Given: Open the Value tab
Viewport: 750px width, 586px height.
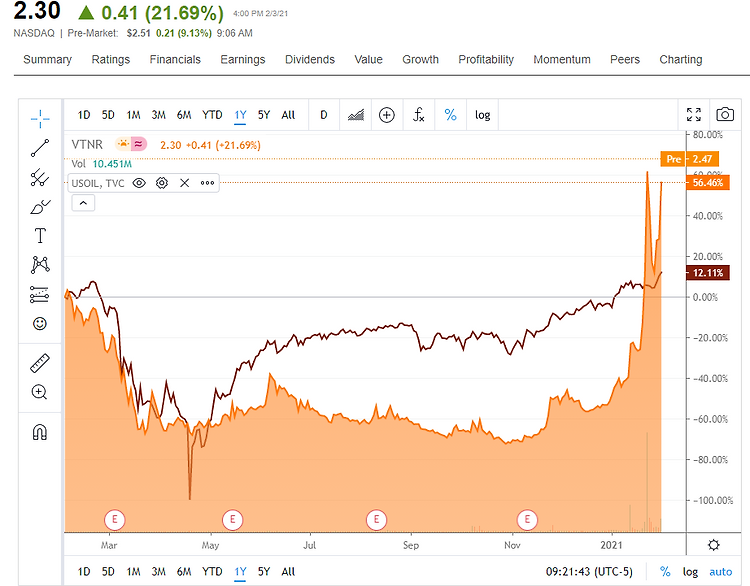Looking at the screenshot, I should click(368, 59).
